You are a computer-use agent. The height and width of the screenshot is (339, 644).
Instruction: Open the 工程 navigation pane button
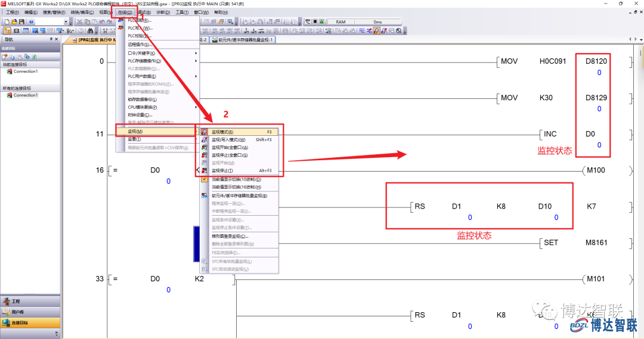pyautogui.click(x=30, y=301)
